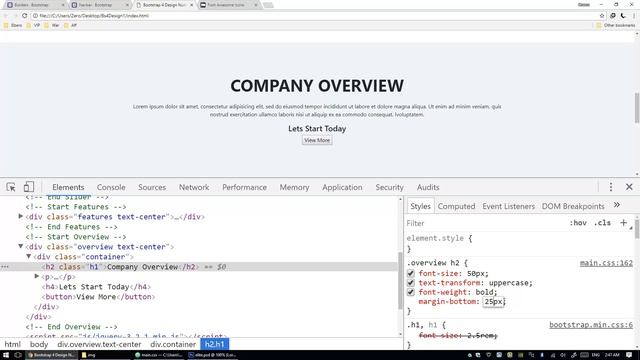640x360 pixels.
Task: Select the Styles sidebar tab
Action: click(420, 206)
